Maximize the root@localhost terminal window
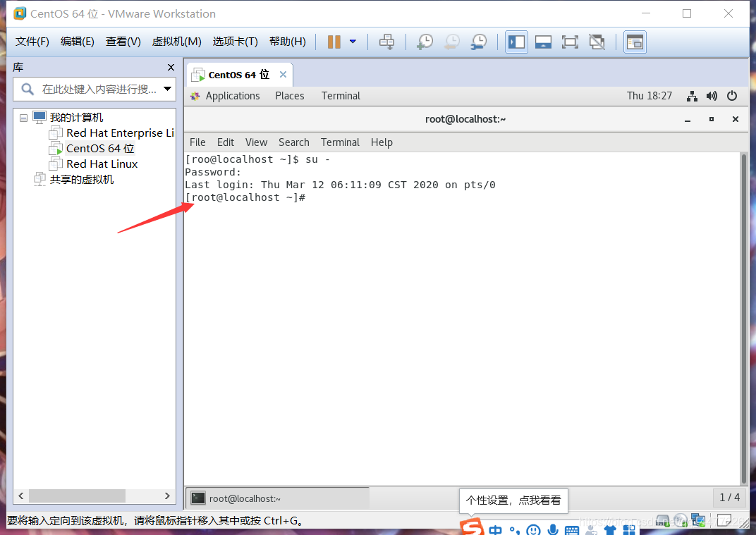 [711, 119]
